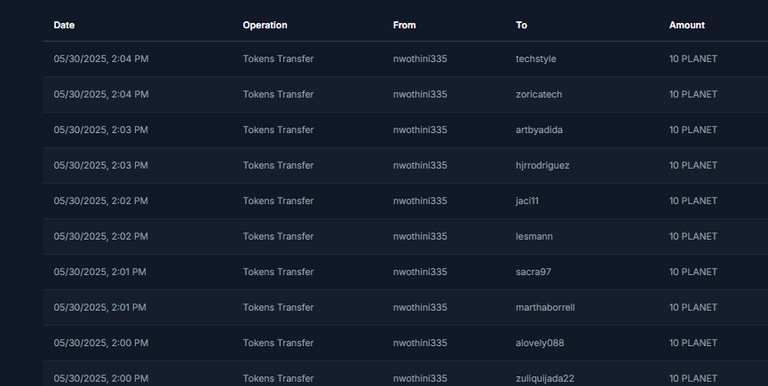Screen dimensions: 768x386
Task: Open recipient techstyle account link
Action: [535, 59]
